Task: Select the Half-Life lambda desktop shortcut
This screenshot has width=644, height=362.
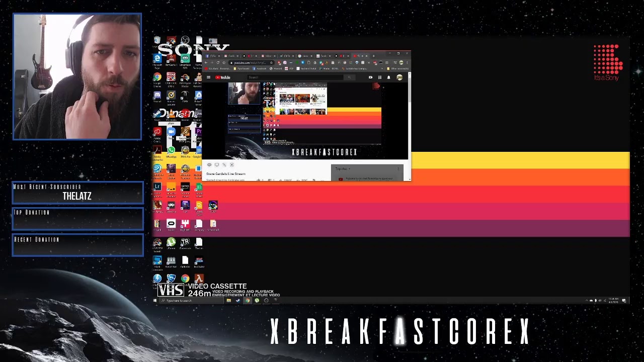Action: 199,279
